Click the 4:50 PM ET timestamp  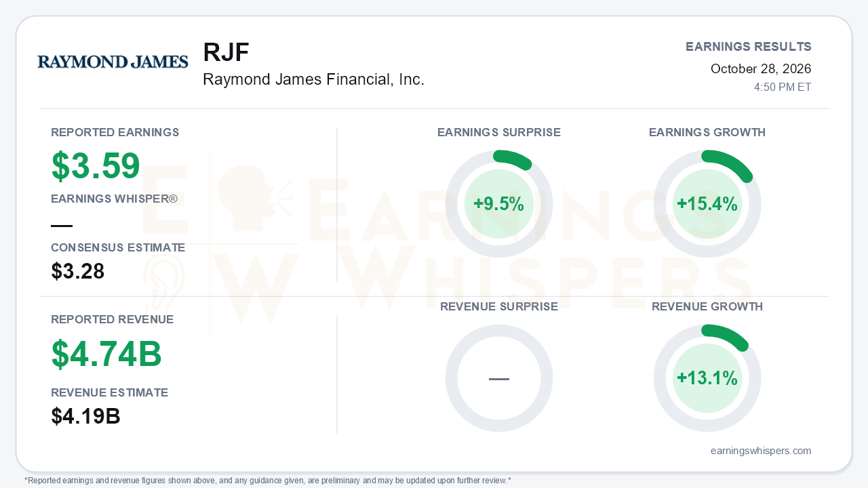click(x=783, y=87)
